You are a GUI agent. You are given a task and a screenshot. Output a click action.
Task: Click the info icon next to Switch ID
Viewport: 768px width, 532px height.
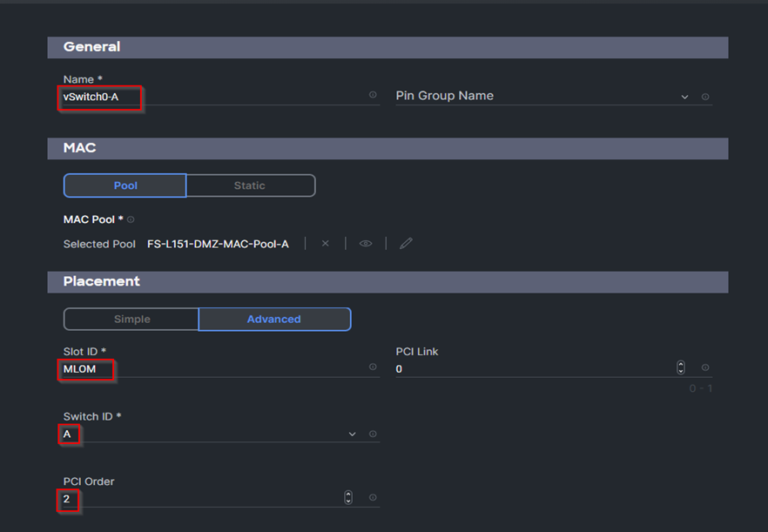(373, 433)
